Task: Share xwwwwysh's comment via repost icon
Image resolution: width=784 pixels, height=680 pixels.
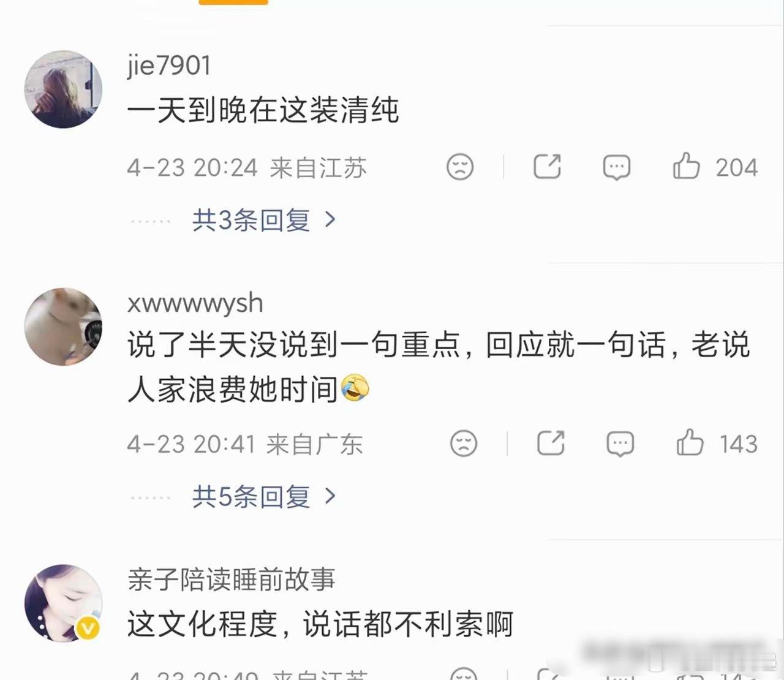Action: coord(551,443)
